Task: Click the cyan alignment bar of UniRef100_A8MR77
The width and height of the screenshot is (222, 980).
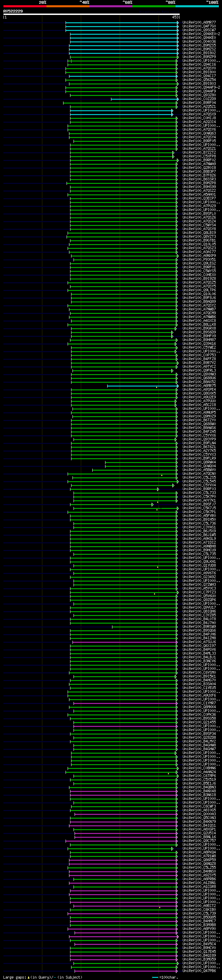Action: coord(122,23)
